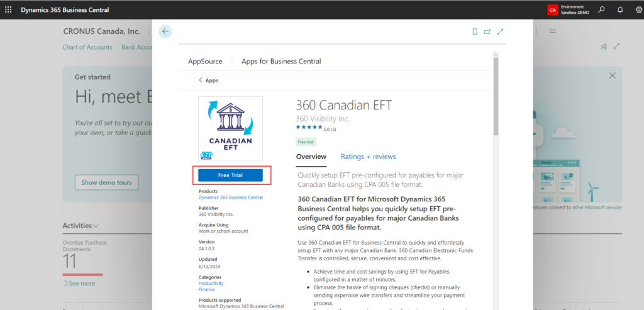Screen dimensions: 644x310
Task: Click the other Microsoft services link
Action: coord(597,208)
